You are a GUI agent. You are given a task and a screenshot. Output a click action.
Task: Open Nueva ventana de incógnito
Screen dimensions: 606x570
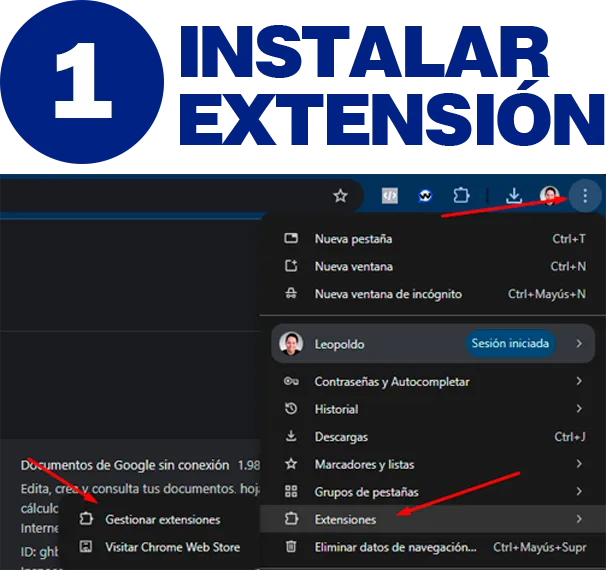coord(387,294)
